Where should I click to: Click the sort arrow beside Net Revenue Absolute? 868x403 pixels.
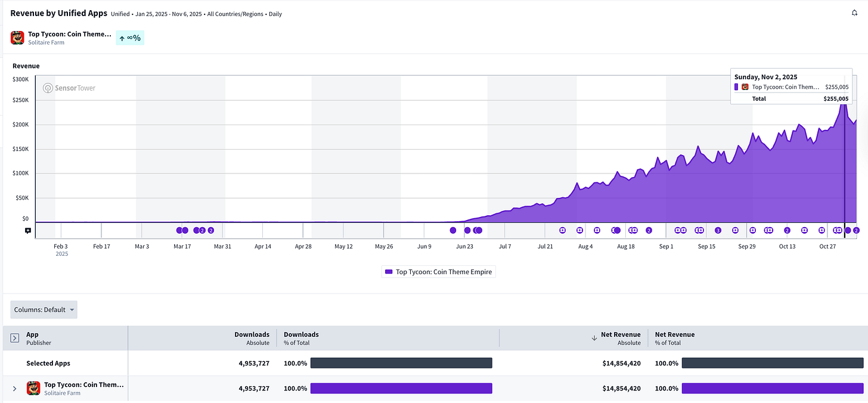(x=594, y=338)
